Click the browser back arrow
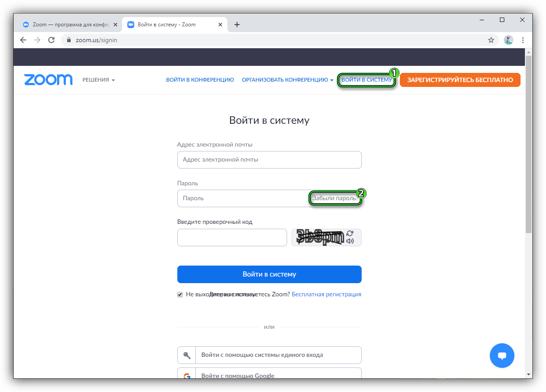546x392 pixels. [23, 40]
